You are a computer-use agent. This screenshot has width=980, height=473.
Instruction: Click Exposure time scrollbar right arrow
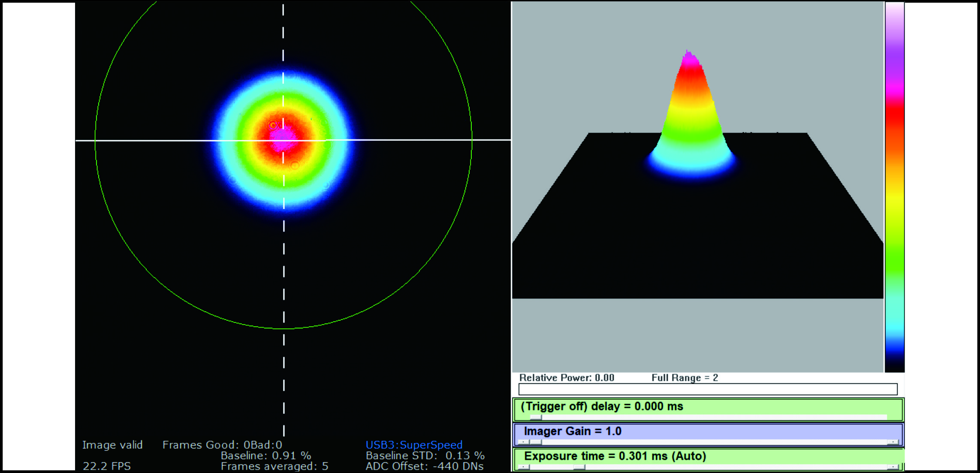pos(893,467)
